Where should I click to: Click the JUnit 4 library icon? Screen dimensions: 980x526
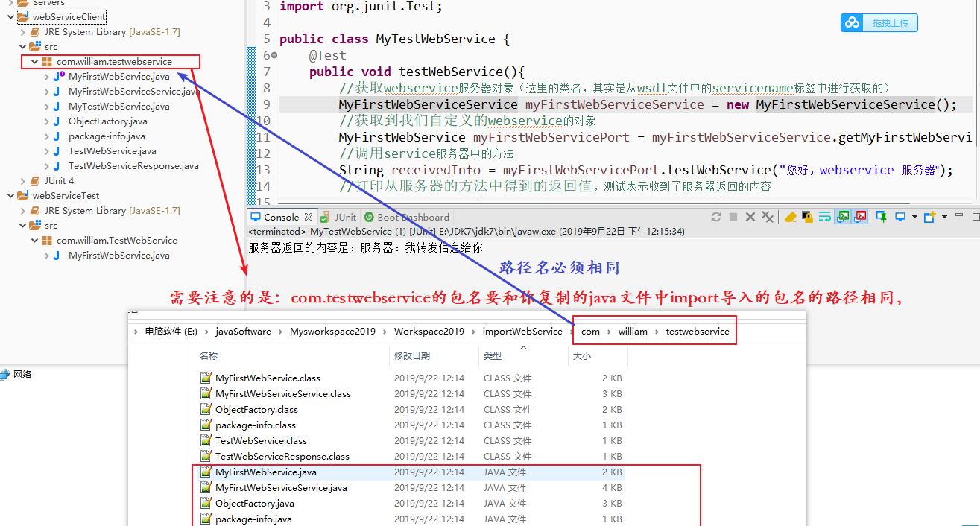(36, 181)
